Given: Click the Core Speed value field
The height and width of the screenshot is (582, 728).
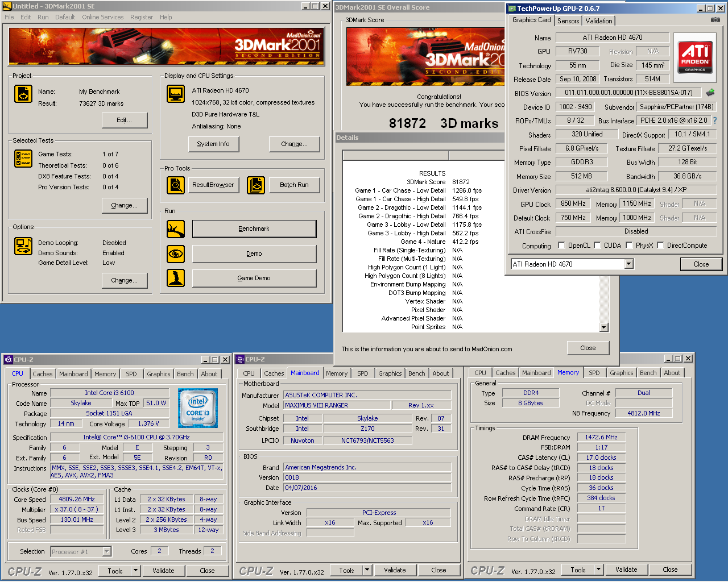Looking at the screenshot, I should (77, 499).
